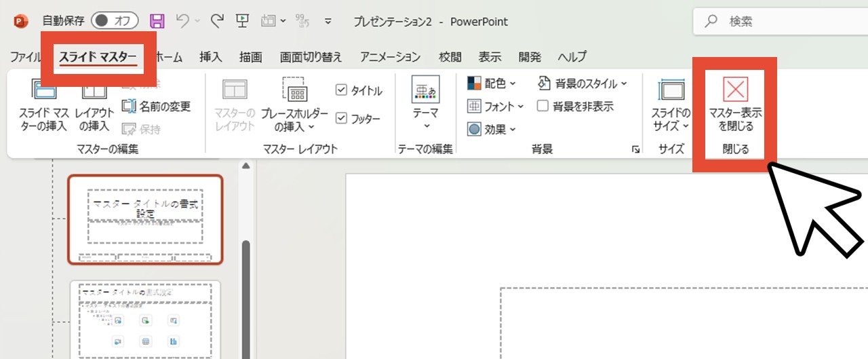Click the 検索 search box

pos(781,22)
